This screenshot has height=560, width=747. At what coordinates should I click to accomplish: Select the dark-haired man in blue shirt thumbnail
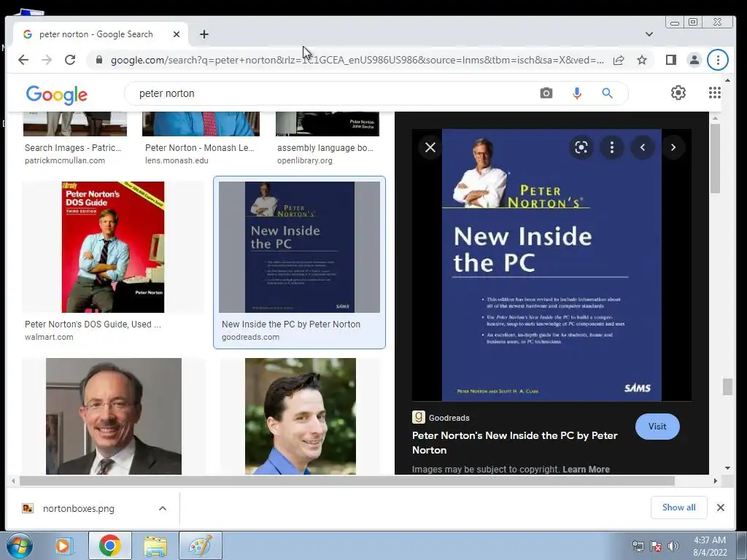click(300, 416)
